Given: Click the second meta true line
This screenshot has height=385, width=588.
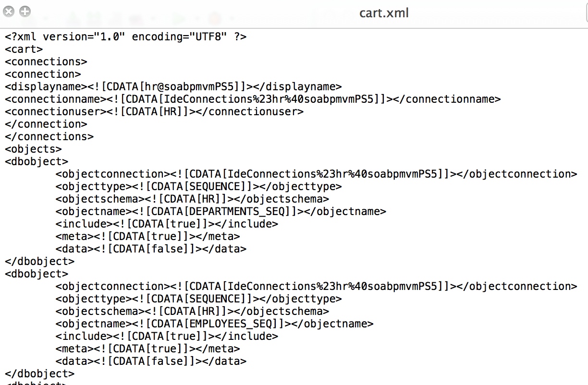Looking at the screenshot, I should pyautogui.click(x=147, y=349).
